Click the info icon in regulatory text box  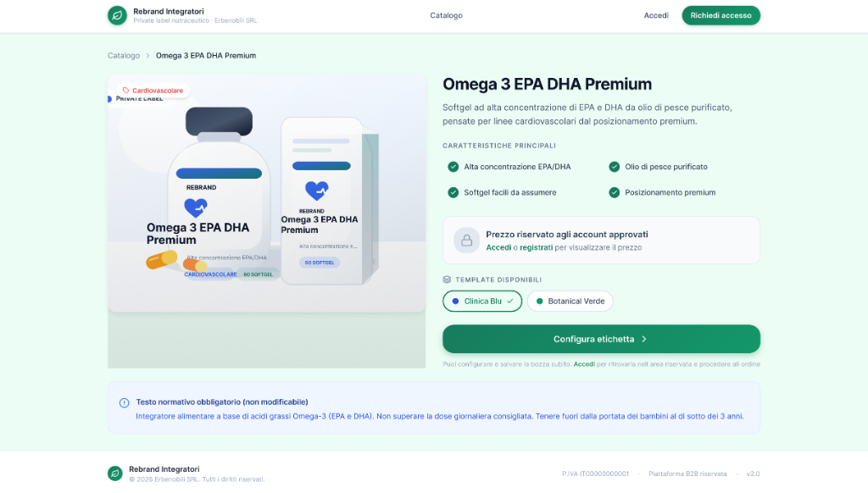[x=124, y=403]
